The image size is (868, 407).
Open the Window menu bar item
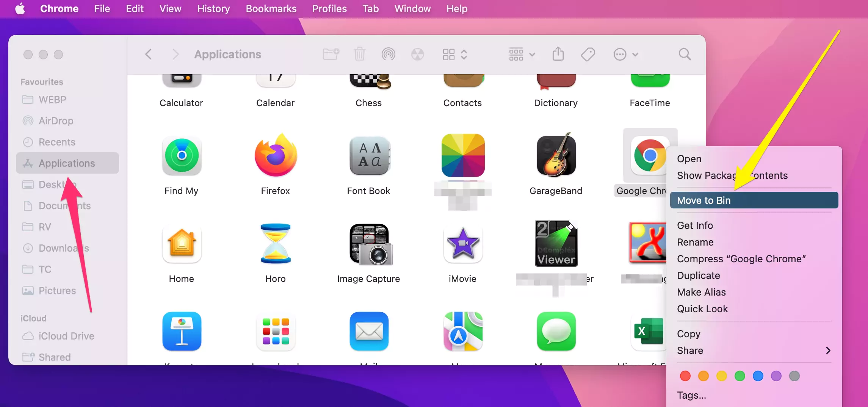pos(412,8)
